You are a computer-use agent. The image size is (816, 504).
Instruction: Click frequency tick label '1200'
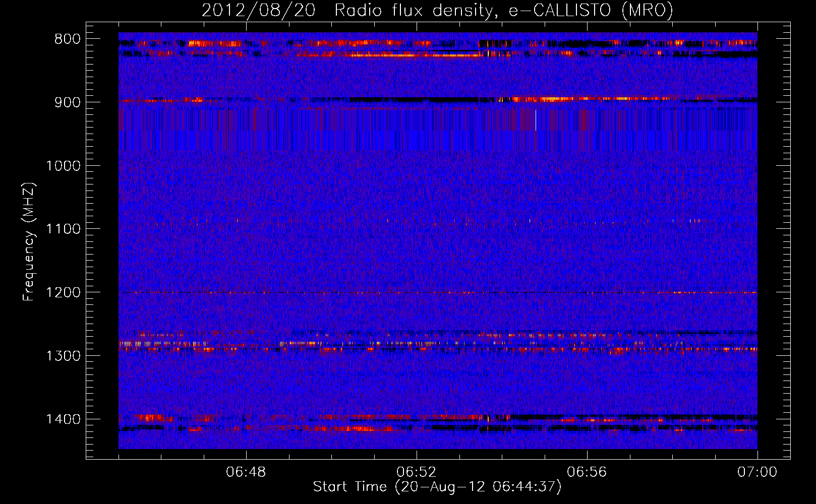(x=63, y=292)
